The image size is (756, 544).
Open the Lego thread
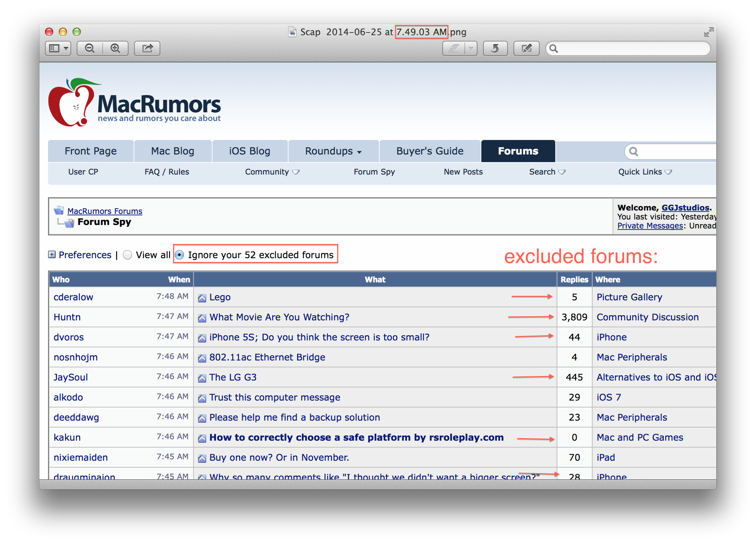pyautogui.click(x=220, y=297)
